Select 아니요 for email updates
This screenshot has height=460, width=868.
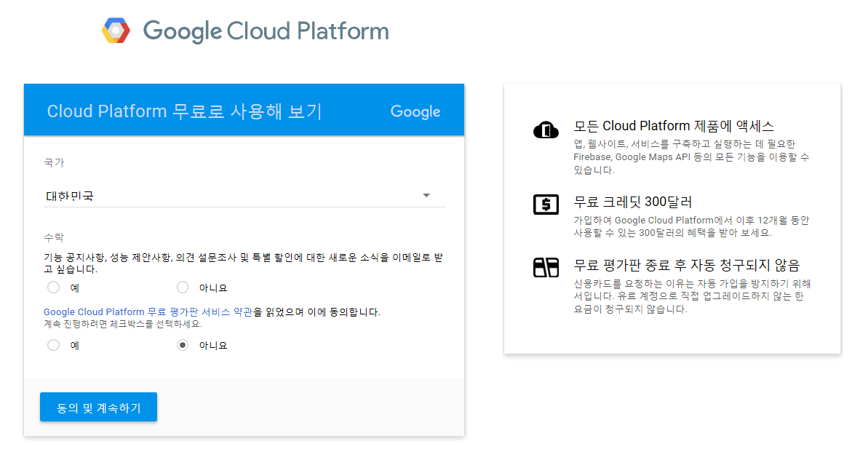[x=183, y=287]
